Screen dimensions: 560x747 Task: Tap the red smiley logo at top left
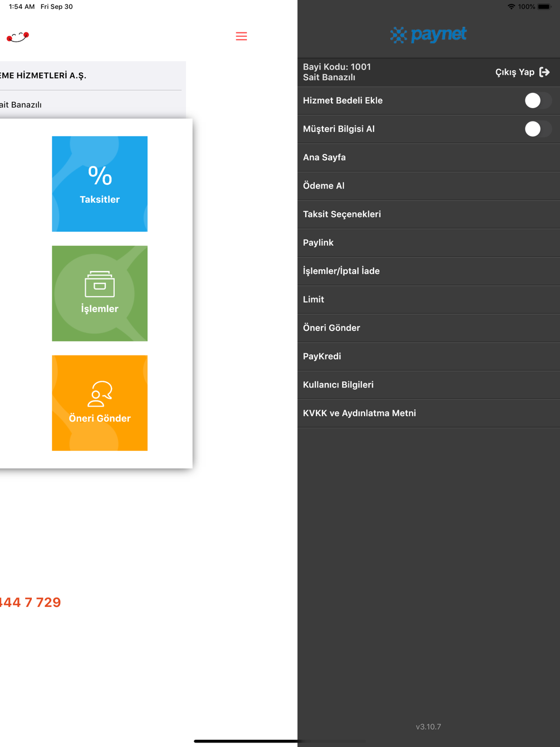18,37
